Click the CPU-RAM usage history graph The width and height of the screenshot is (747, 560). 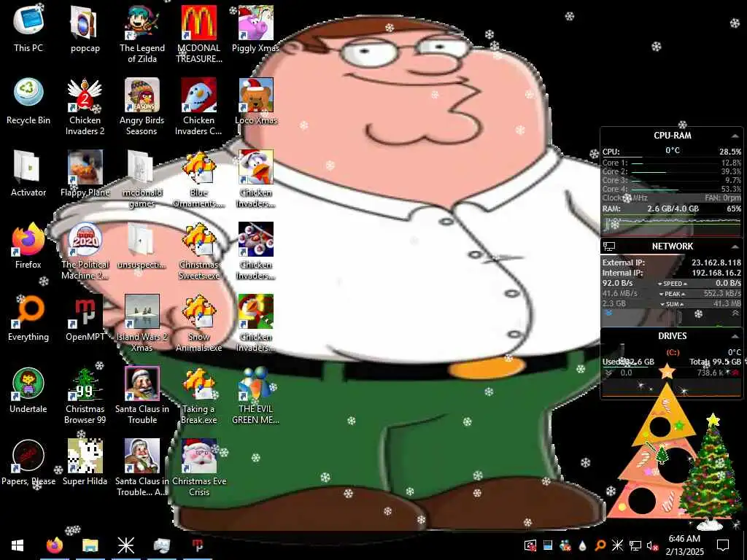pyautogui.click(x=672, y=226)
